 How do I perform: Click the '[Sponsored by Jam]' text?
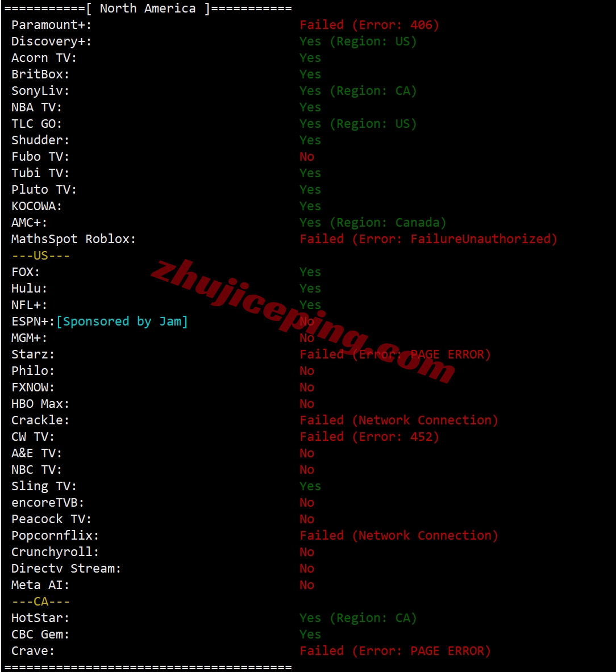tap(122, 322)
